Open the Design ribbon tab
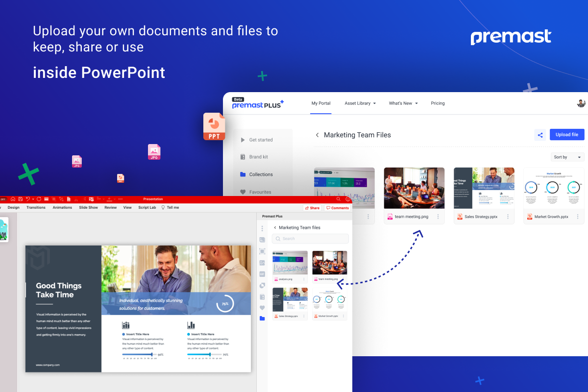 (14, 208)
